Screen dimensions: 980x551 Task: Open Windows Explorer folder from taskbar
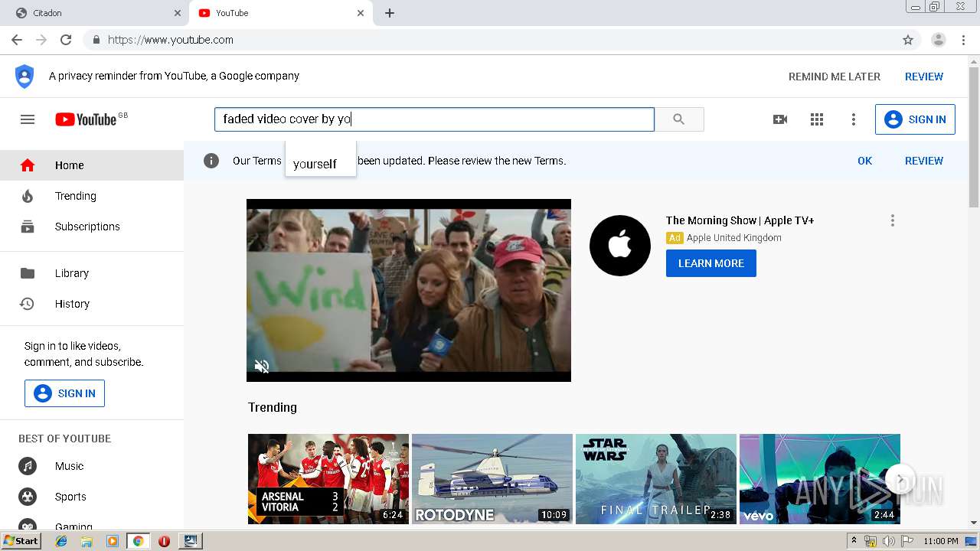click(x=87, y=541)
